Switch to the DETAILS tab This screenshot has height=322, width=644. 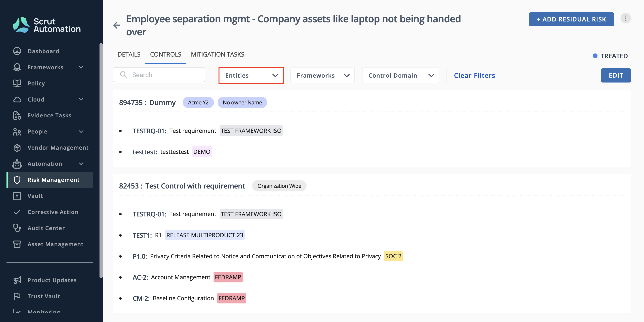point(129,55)
